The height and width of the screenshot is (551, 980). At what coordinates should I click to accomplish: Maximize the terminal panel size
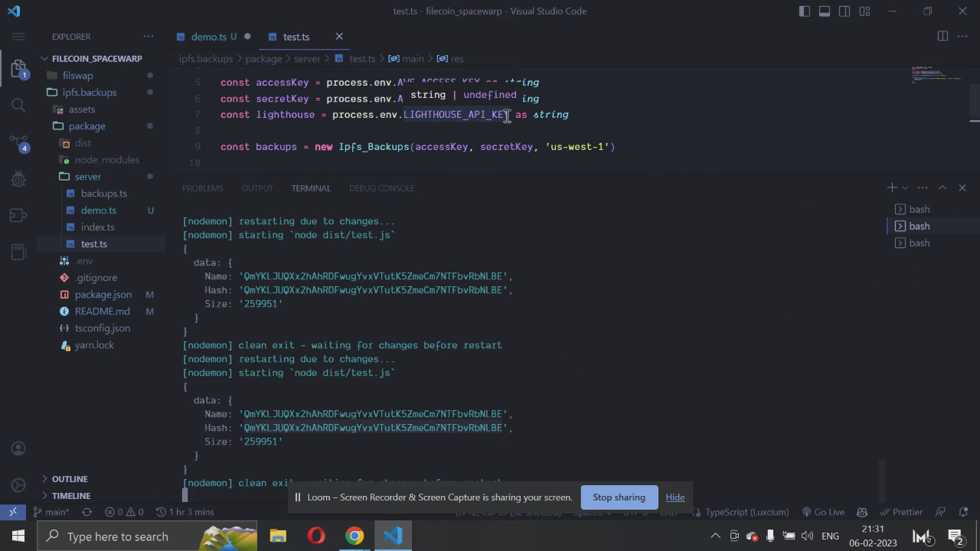pos(942,187)
